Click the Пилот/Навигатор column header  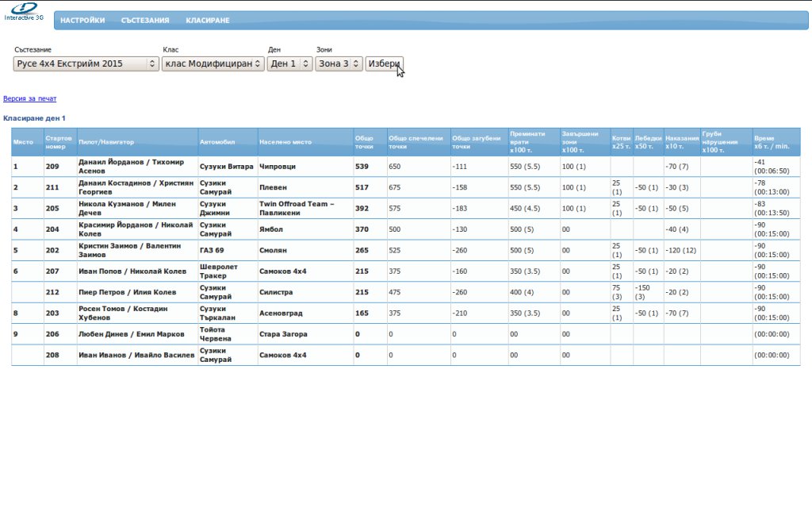106,142
